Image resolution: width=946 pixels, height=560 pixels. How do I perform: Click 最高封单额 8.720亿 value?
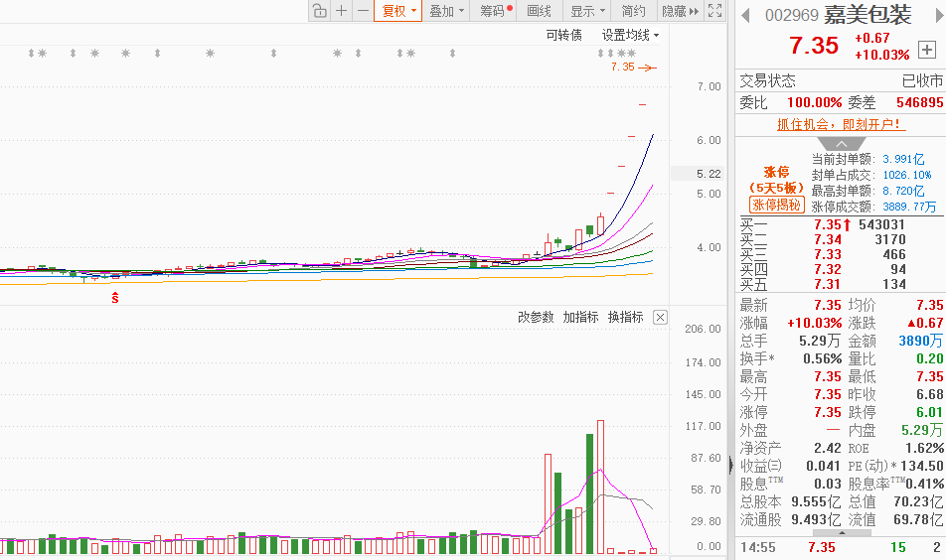coord(903,191)
